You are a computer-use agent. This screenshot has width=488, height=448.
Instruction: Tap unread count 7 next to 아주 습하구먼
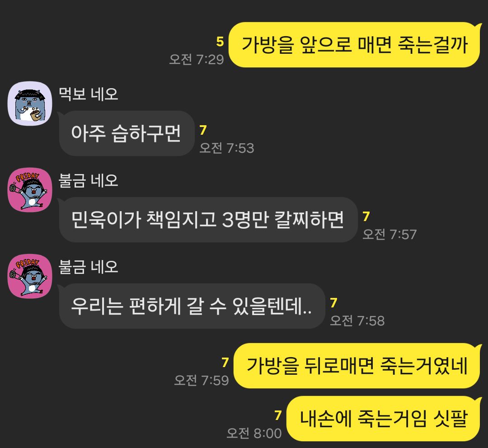pyautogui.click(x=203, y=130)
